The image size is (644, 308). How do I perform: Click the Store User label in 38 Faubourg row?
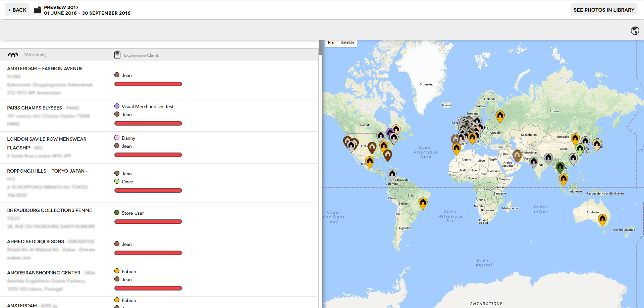(132, 213)
